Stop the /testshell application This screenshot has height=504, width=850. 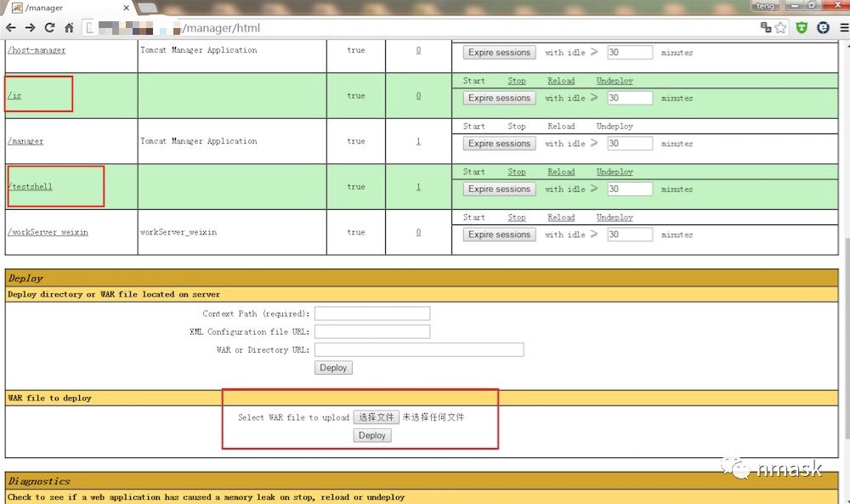517,172
